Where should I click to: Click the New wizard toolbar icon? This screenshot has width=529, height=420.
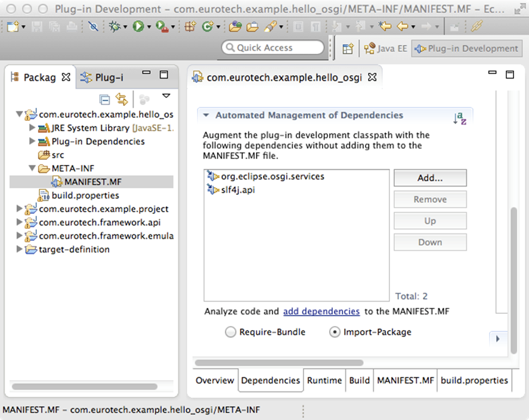click(13, 26)
